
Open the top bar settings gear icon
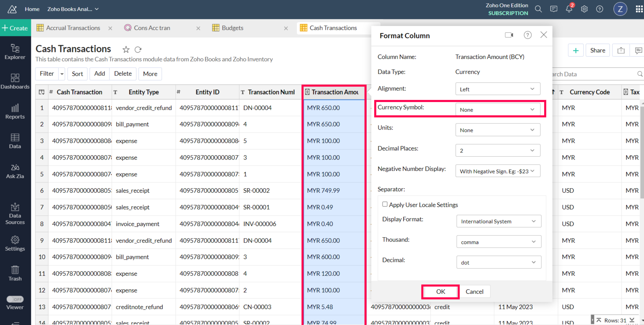click(x=584, y=9)
